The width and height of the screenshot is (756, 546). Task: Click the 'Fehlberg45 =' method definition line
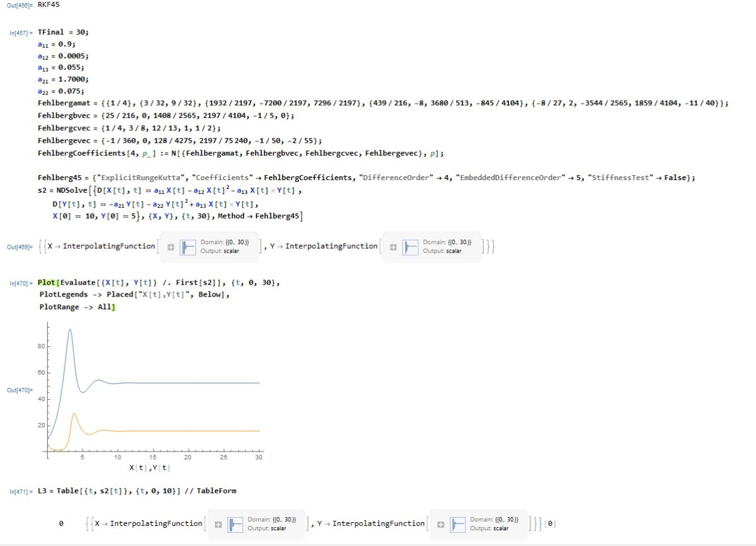(x=366, y=178)
